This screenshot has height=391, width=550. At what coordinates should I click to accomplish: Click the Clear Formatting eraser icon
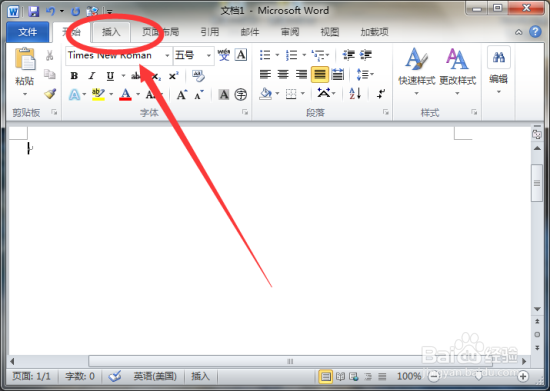(199, 76)
